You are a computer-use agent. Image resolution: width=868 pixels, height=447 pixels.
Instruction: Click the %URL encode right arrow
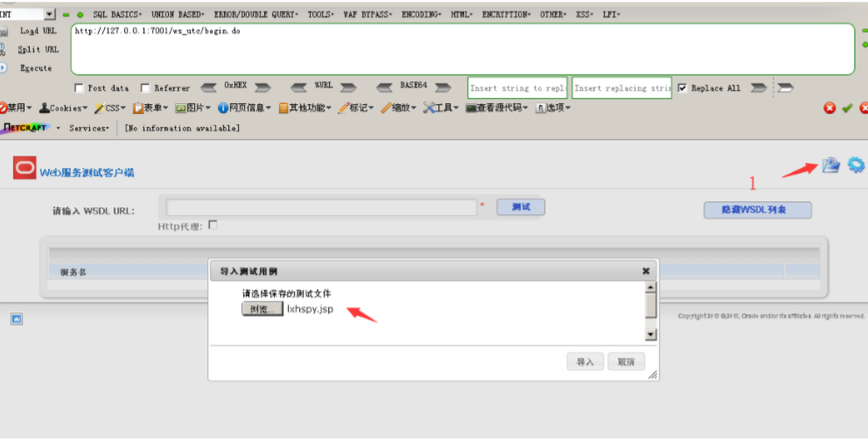[x=348, y=87]
